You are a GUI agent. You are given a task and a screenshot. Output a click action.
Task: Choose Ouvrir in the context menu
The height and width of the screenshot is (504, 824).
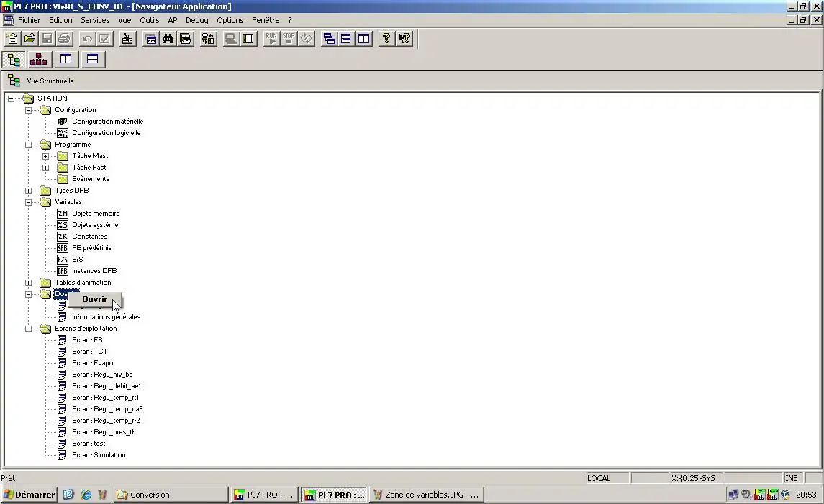[x=94, y=299]
